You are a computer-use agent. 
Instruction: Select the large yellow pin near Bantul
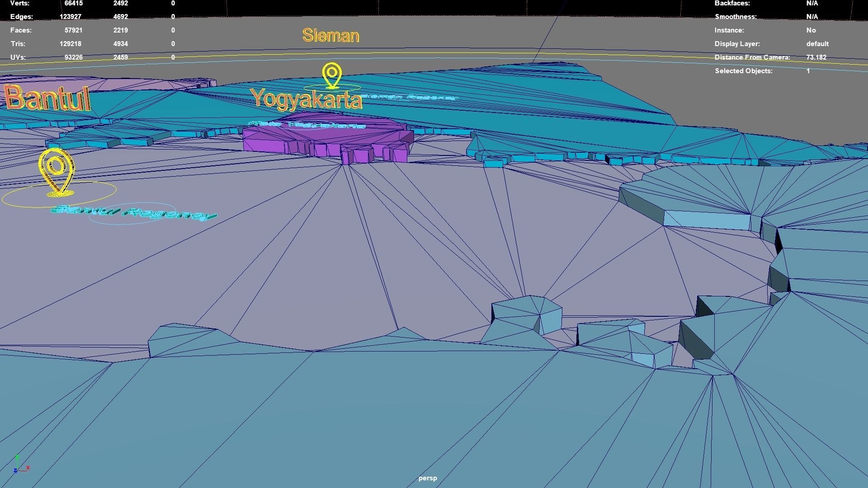click(57, 172)
